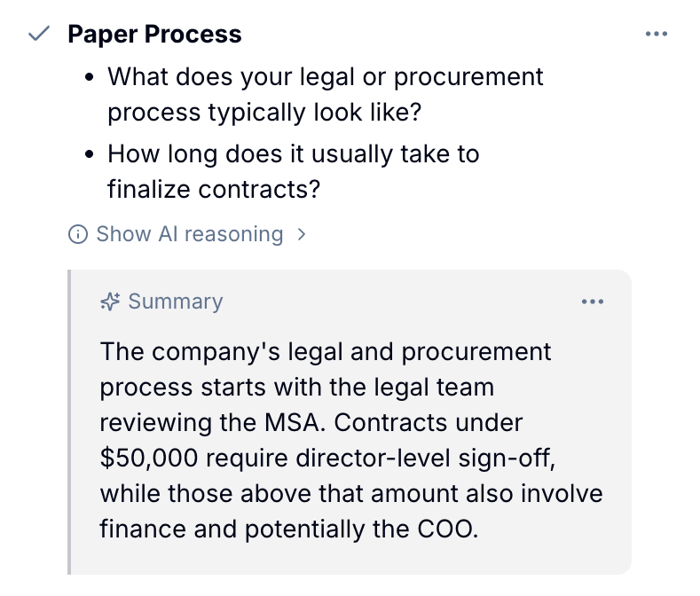Click the second bullet point marker
The height and width of the screenshot is (596, 700).
pyautogui.click(x=90, y=154)
